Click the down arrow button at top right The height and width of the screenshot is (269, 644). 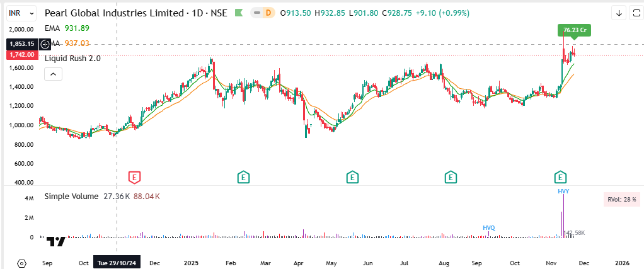click(x=618, y=13)
